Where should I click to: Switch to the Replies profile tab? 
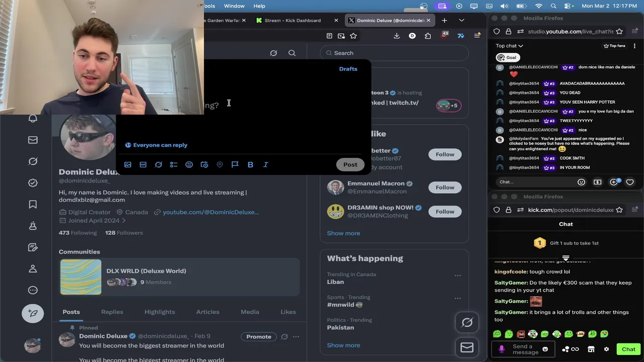pyautogui.click(x=112, y=312)
